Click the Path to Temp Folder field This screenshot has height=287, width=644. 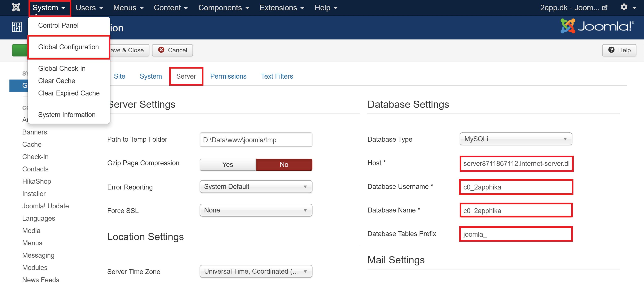point(256,140)
